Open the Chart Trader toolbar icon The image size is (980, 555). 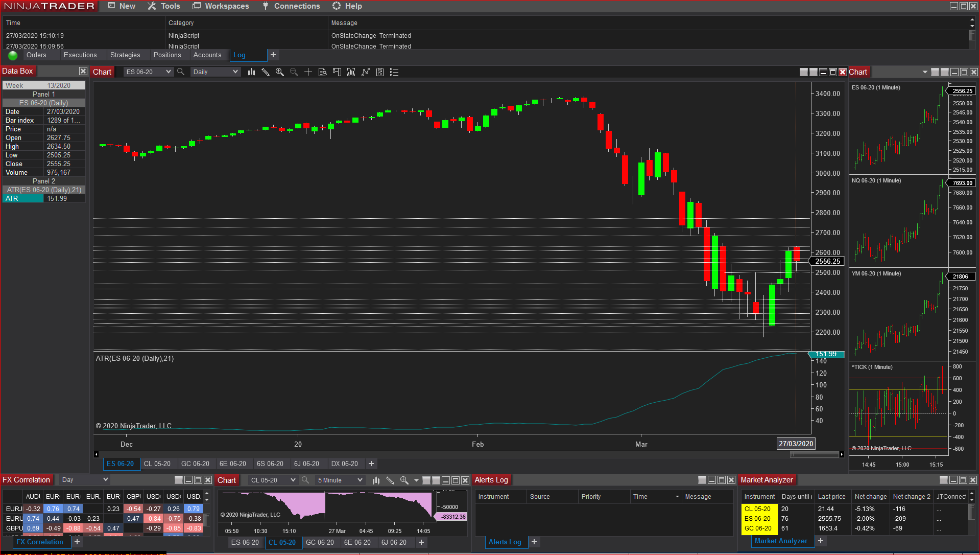337,72
